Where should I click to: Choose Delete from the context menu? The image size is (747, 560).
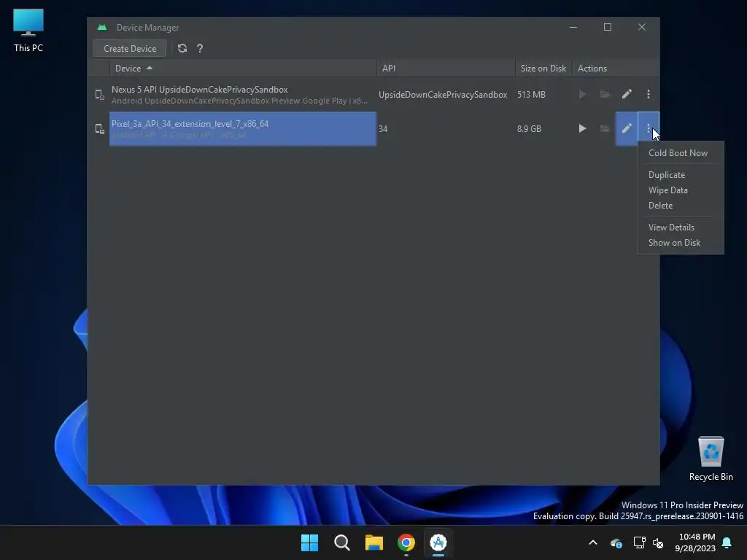click(681, 205)
